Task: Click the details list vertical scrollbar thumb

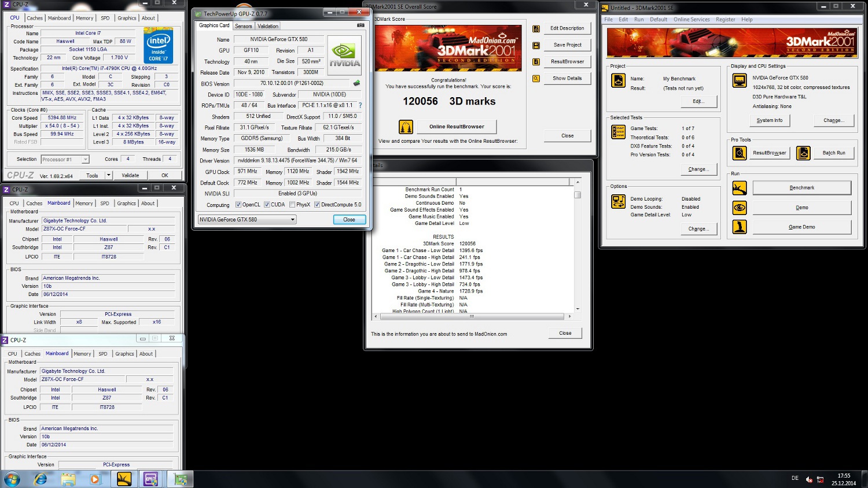Action: [x=577, y=195]
